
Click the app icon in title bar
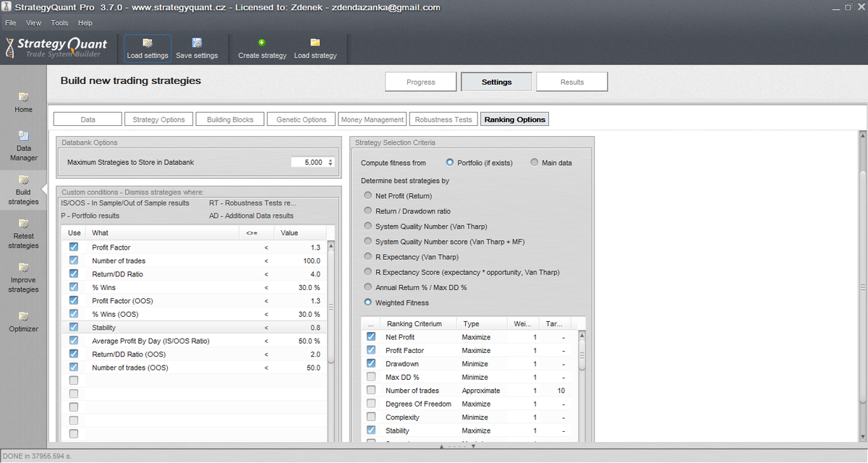[7, 7]
